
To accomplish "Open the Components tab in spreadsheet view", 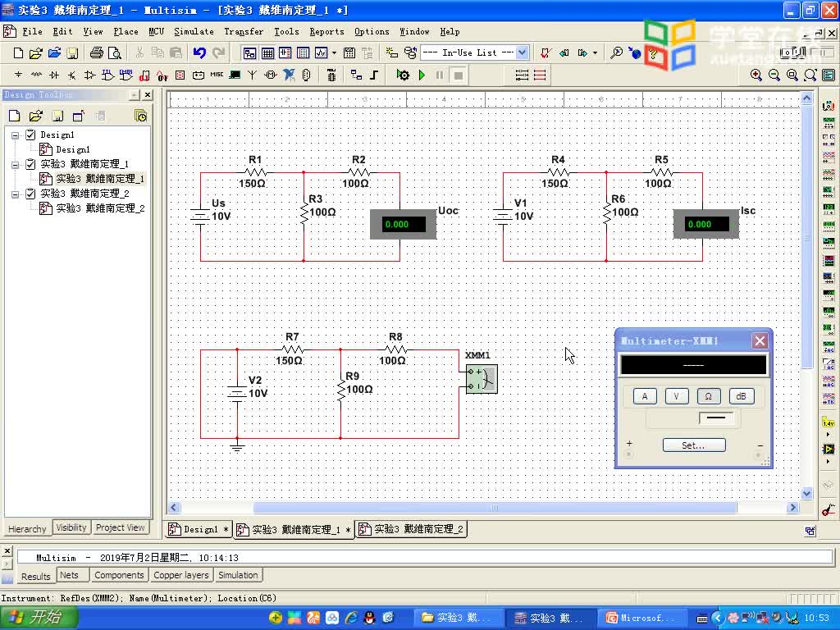I will (x=119, y=575).
